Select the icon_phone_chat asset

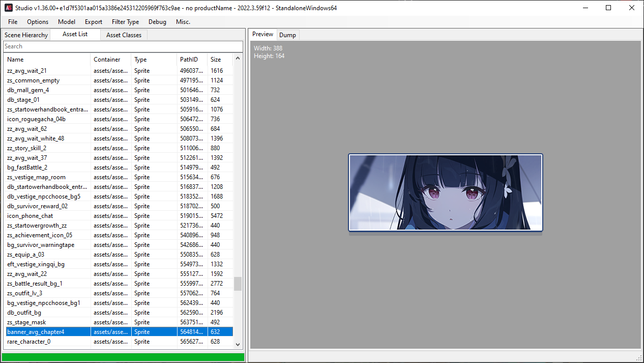coord(119,216)
